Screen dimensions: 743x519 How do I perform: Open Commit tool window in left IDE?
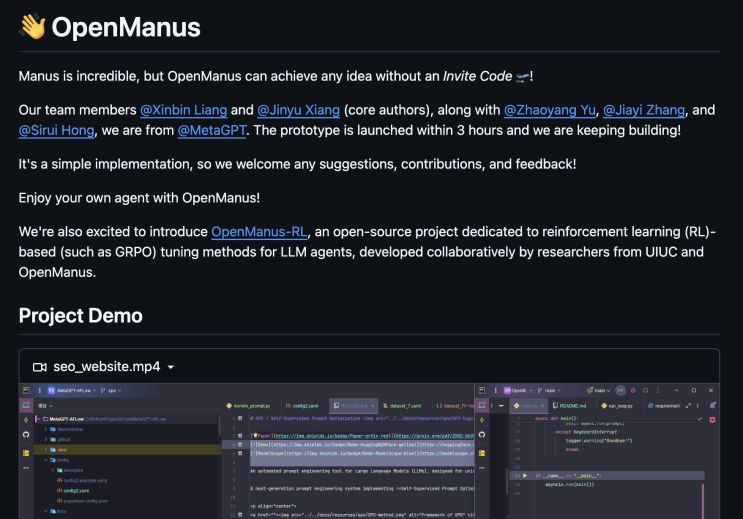(26, 420)
